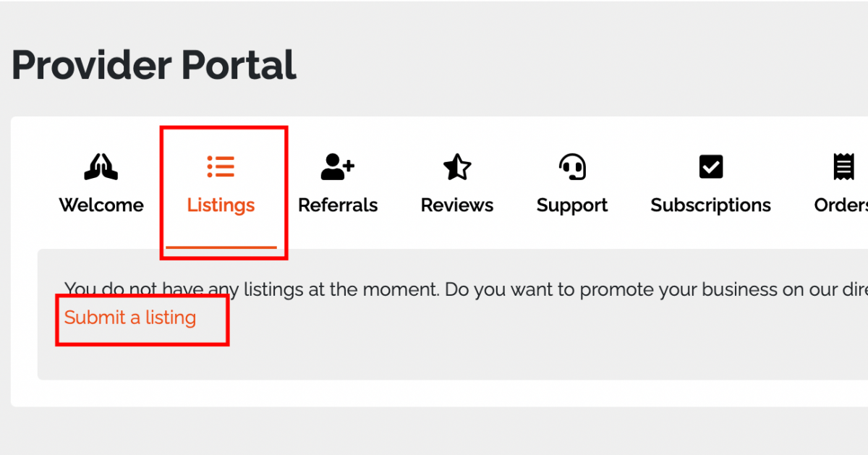Switch to the Support tab label

(x=572, y=206)
